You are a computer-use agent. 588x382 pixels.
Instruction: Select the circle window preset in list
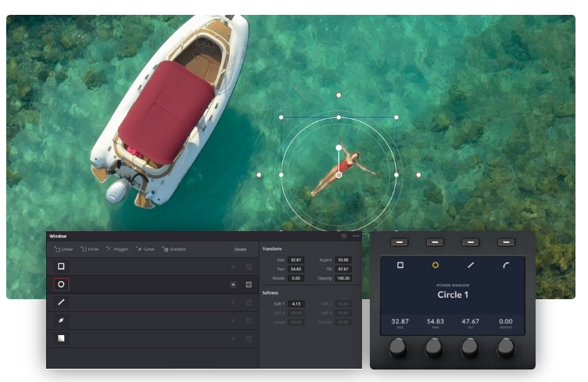(x=61, y=284)
